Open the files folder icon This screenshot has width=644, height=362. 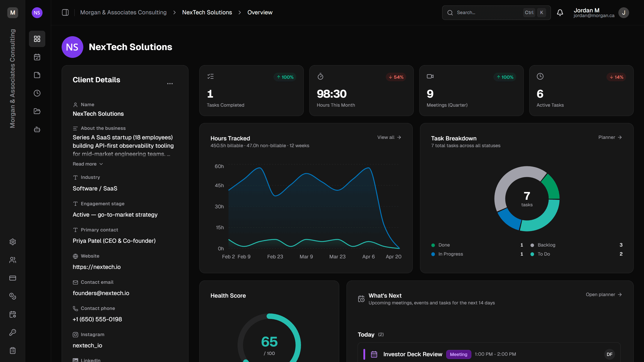(37, 111)
